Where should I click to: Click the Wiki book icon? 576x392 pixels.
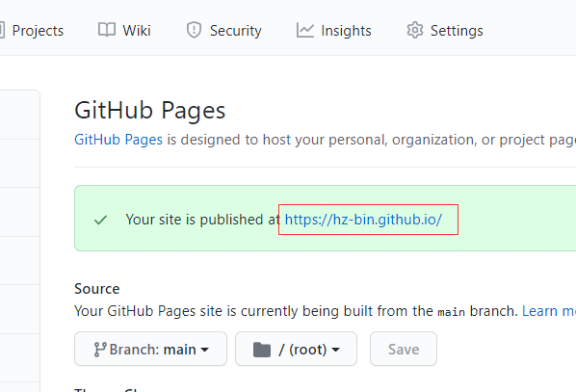pos(107,30)
